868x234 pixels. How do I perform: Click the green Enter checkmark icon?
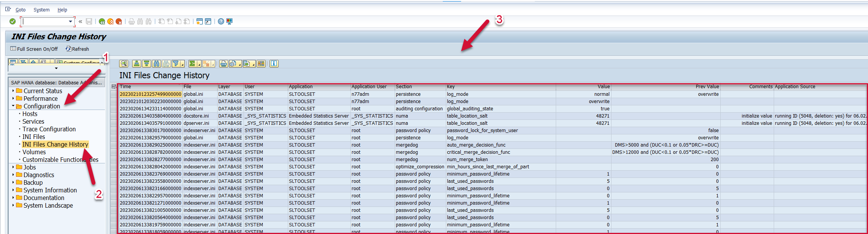tap(13, 21)
